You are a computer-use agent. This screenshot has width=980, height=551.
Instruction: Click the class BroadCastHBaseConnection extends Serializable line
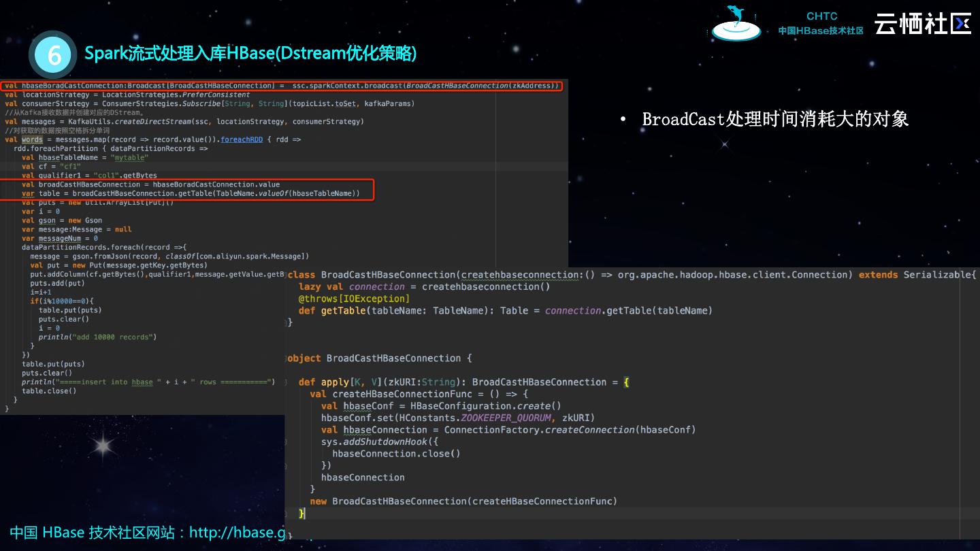[x=632, y=275]
